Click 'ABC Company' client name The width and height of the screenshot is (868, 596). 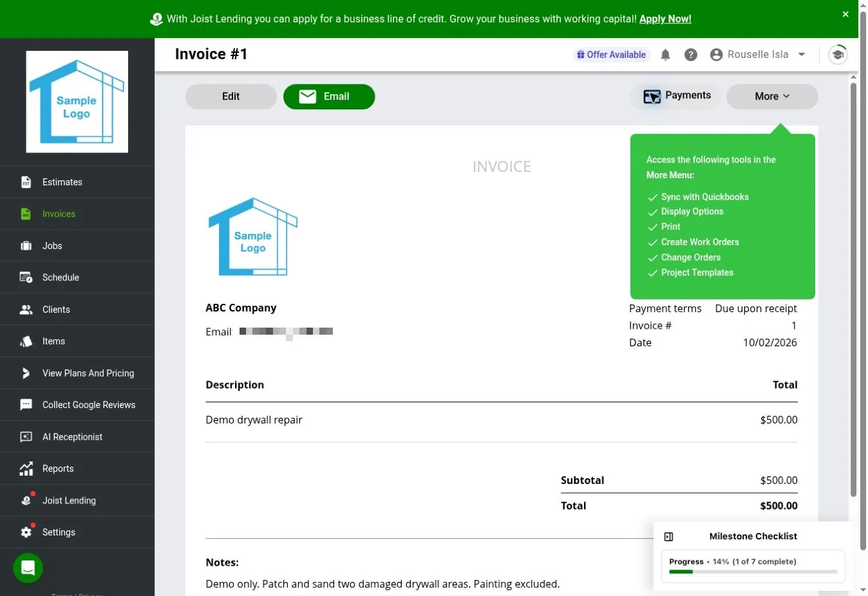pos(241,308)
